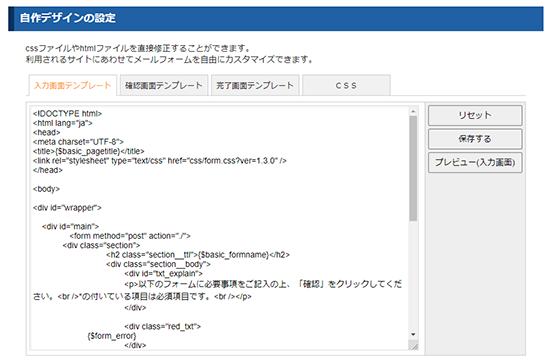
Task: Open the 完了画面テンプレート tab
Action: tap(255, 85)
